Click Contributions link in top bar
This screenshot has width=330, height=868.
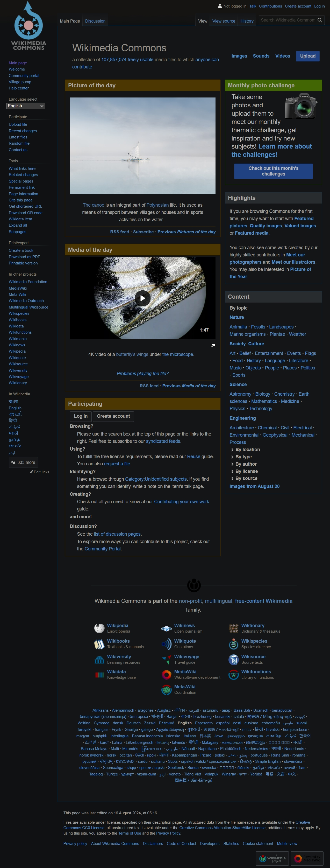[270, 6]
